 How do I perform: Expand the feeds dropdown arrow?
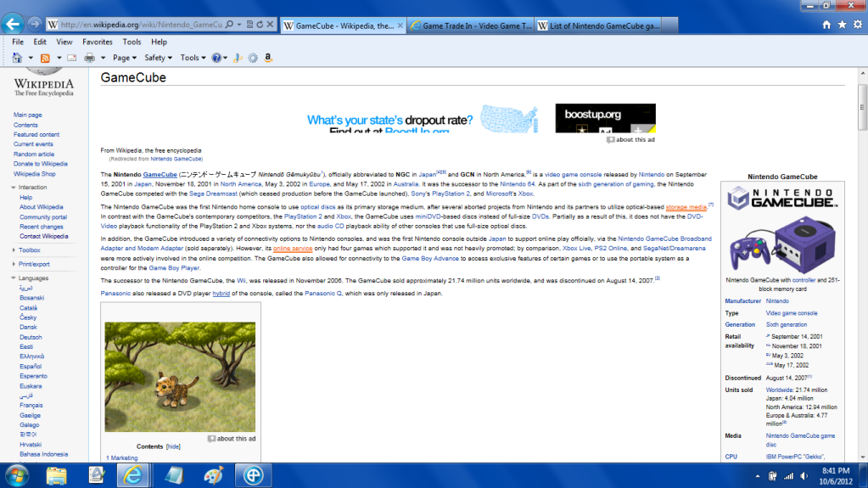point(59,58)
